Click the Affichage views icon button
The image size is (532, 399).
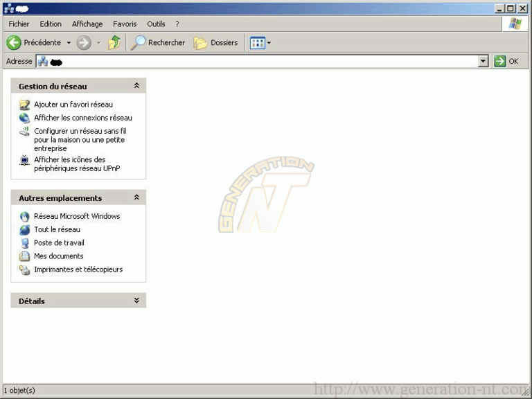[x=258, y=43]
